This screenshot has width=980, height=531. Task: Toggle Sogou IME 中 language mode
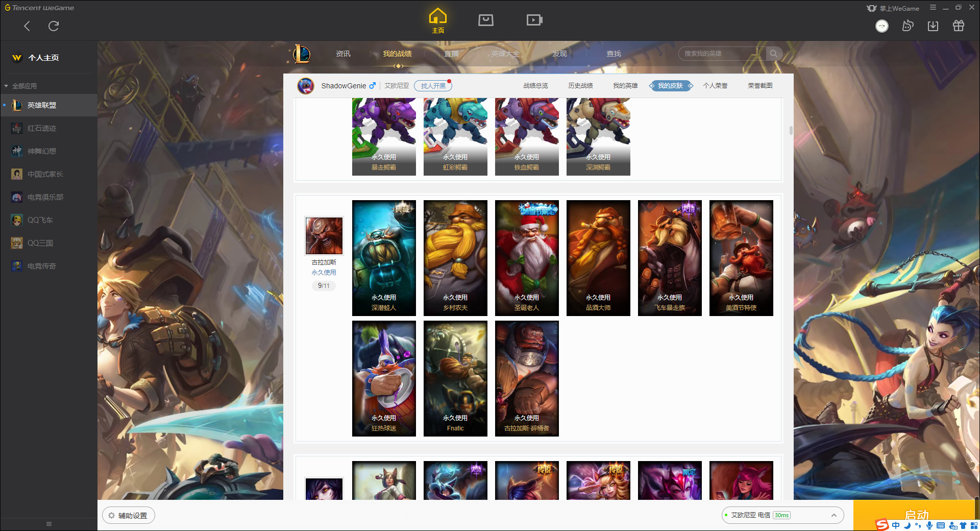tap(896, 525)
